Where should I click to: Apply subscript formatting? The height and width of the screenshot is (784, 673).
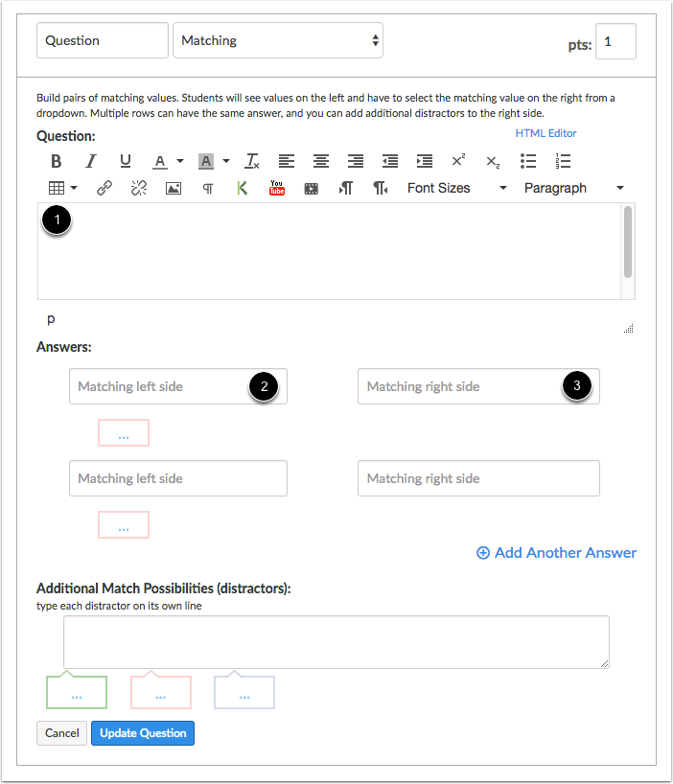tap(493, 162)
